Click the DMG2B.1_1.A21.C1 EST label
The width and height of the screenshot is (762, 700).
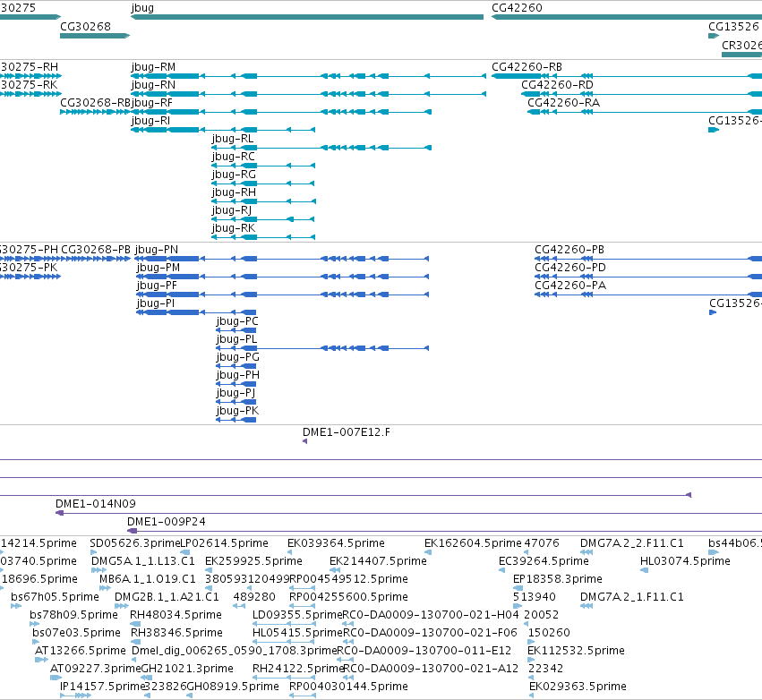click(x=167, y=597)
